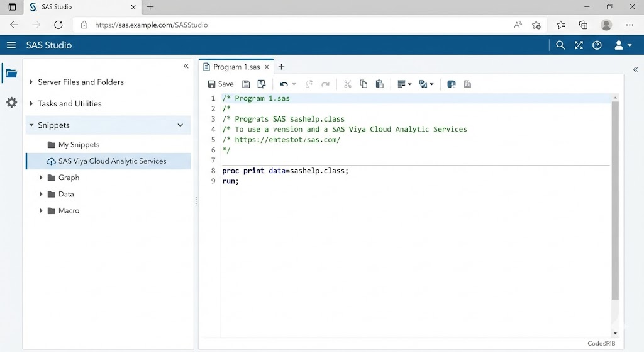The width and height of the screenshot is (644, 352).
Task: Click the Copy icon in editor toolbar
Action: (x=364, y=84)
